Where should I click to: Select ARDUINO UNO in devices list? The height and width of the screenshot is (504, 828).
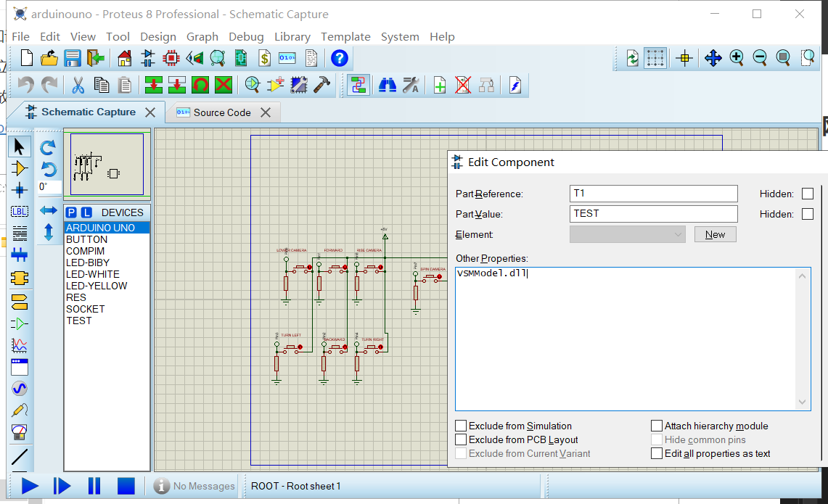(x=107, y=228)
